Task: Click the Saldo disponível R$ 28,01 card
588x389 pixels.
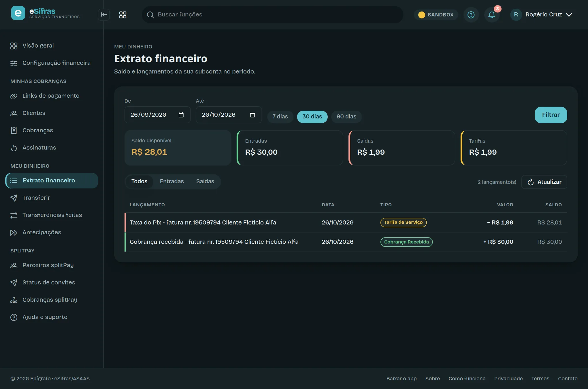Action: coord(178,148)
